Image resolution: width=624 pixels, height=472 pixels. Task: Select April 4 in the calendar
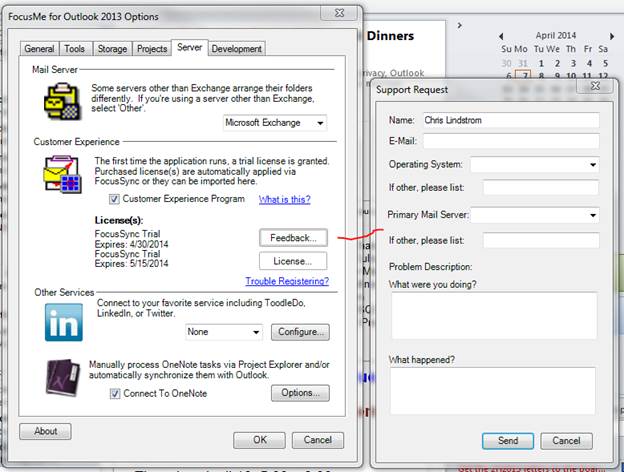589,63
